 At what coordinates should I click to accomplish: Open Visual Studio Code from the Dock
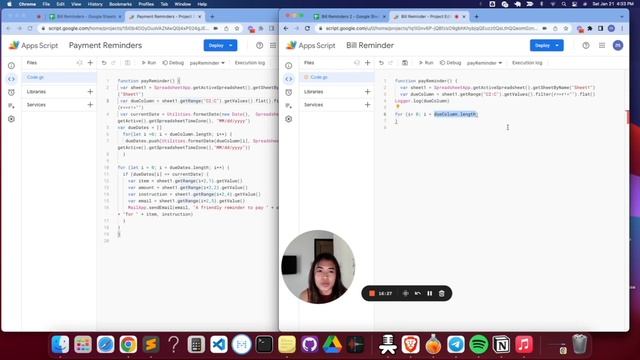tap(219, 344)
